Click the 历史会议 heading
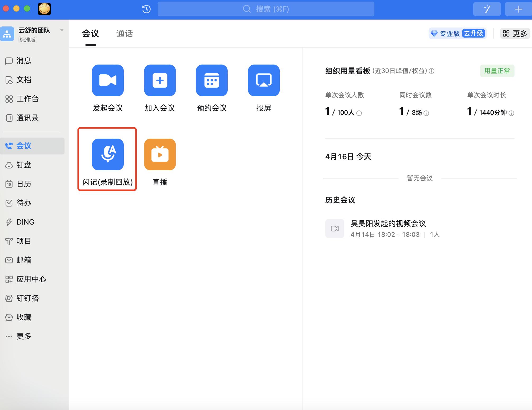Screen dimensions: 532x410 click(340, 200)
